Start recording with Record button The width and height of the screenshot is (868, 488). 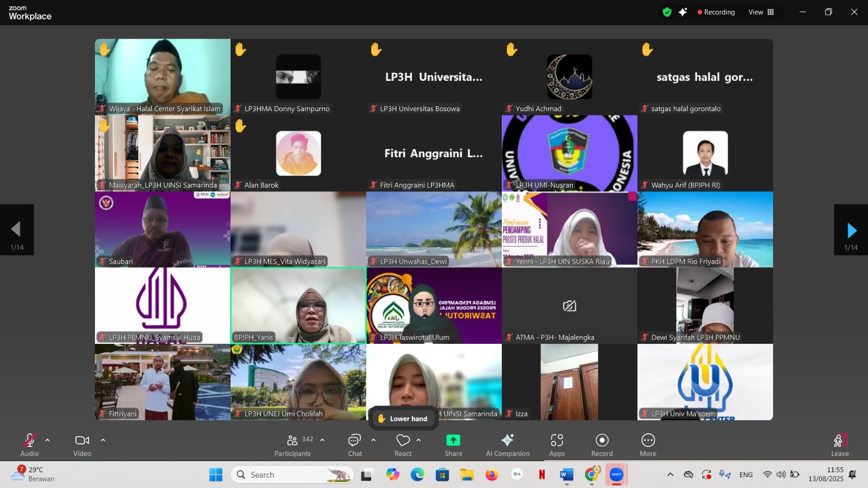coord(602,445)
